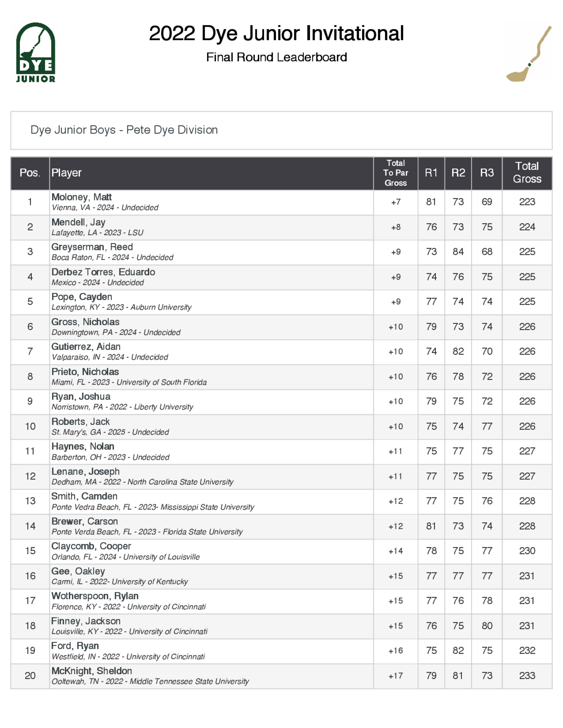Click Gutierrez, Aidan's player name
This screenshot has width=563, height=728.
[86, 347]
